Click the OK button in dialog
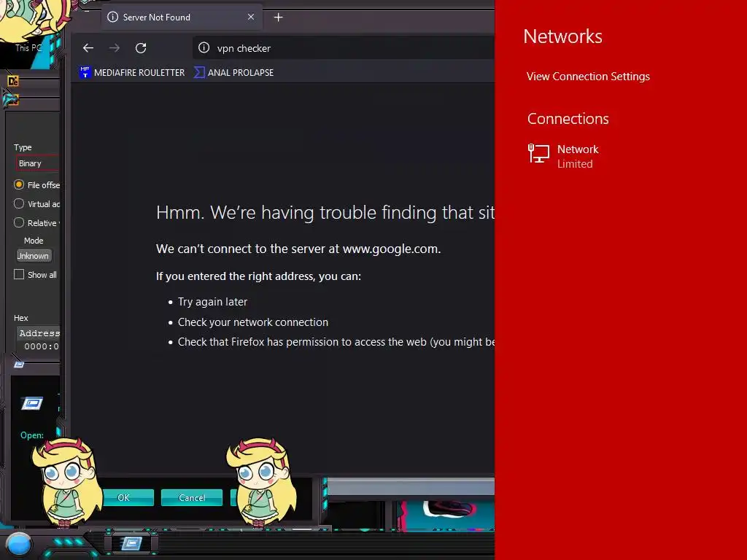The image size is (747, 560). tap(127, 497)
